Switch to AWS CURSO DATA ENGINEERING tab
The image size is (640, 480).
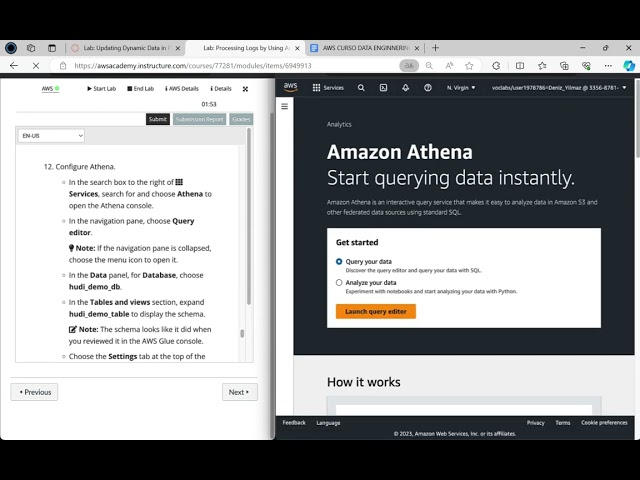tap(366, 48)
